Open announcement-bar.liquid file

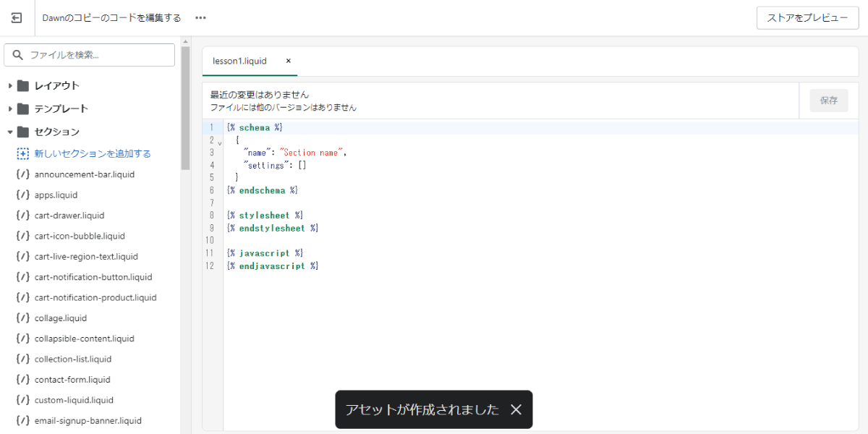(x=84, y=174)
